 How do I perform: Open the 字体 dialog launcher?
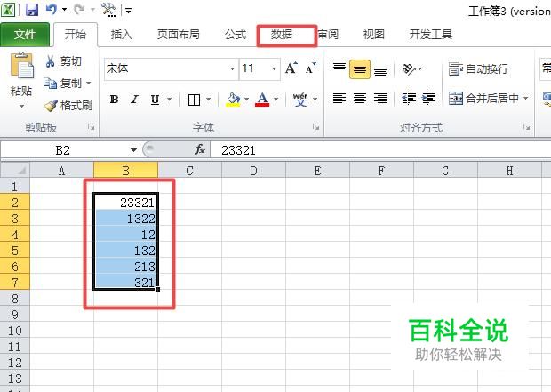[x=315, y=127]
